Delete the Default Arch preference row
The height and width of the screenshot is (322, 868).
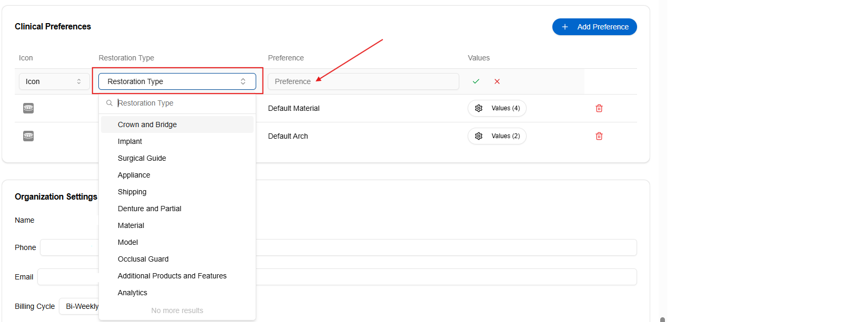(x=599, y=136)
